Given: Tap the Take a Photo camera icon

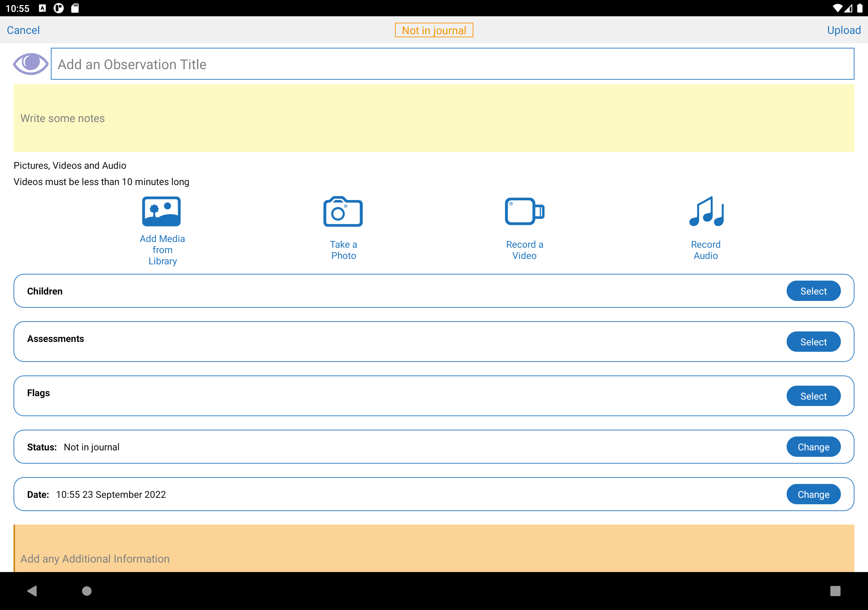Looking at the screenshot, I should (343, 211).
